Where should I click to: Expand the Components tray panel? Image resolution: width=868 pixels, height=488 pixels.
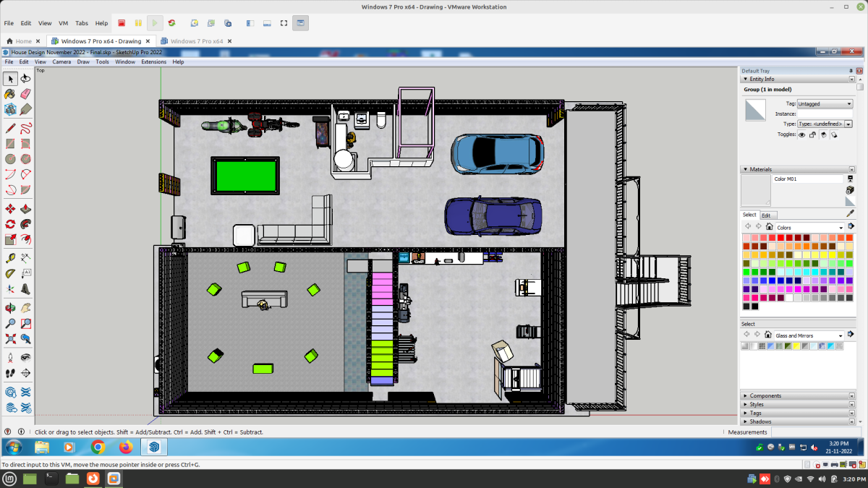click(765, 395)
